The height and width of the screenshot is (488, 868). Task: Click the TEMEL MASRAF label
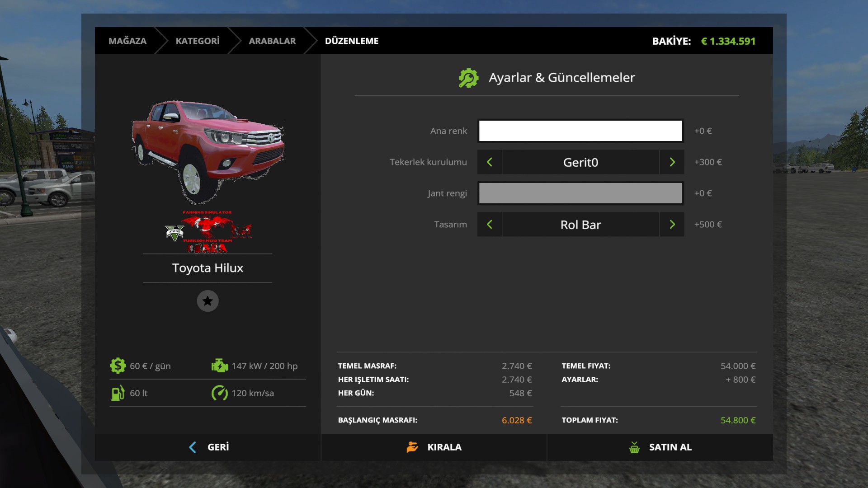(367, 366)
